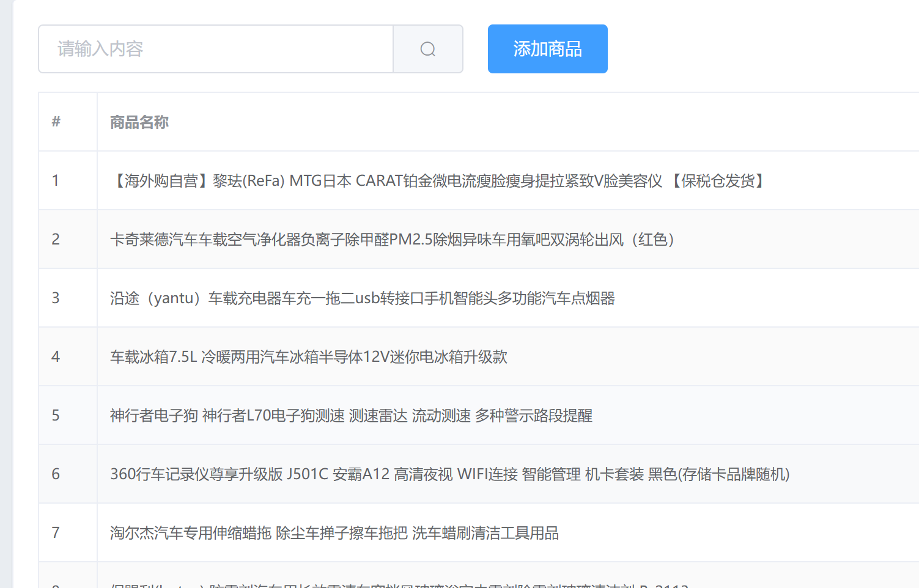This screenshot has width=919, height=588.
Task: Select the 淘尔杰汽车专用伸缩蜡拖 product name
Action: pyautogui.click(x=334, y=533)
